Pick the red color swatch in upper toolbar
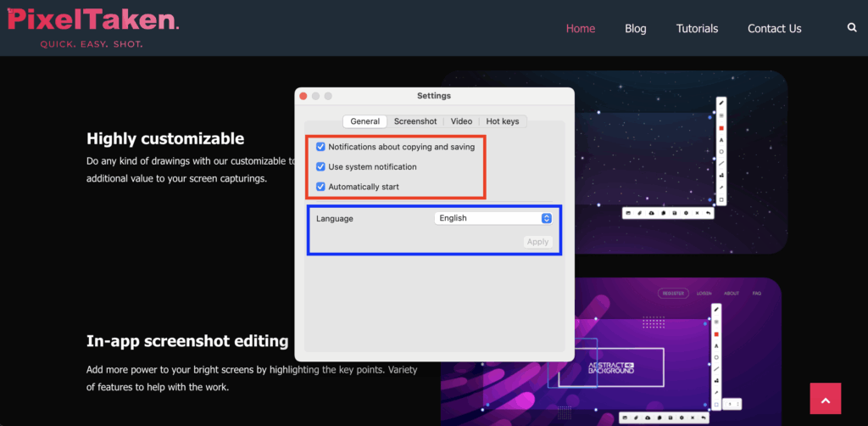This screenshot has width=868, height=426. click(x=721, y=127)
